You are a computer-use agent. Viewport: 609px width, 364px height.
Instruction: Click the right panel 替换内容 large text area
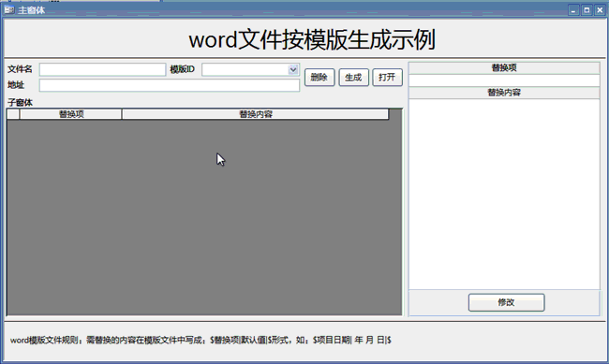click(x=504, y=194)
